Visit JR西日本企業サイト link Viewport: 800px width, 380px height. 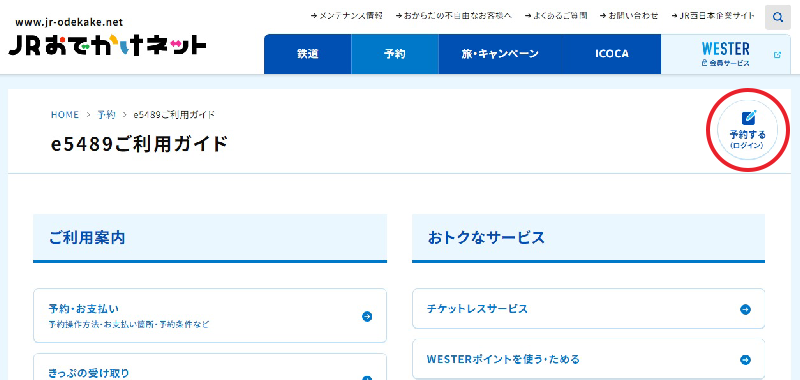click(713, 16)
